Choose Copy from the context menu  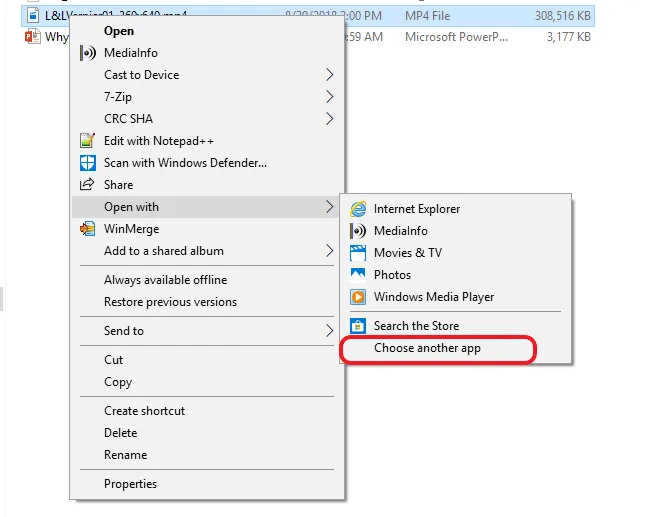tap(207, 382)
